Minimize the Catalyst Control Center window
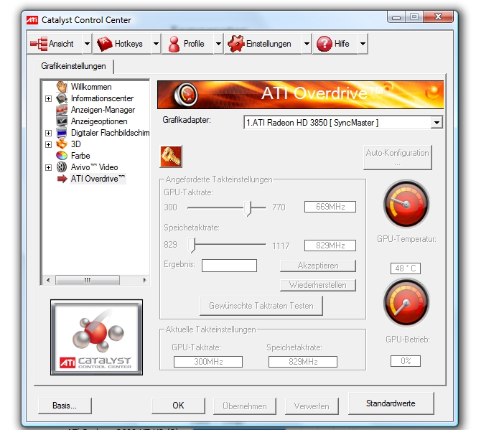Image resolution: width=504 pixels, height=430 pixels. click(396, 17)
